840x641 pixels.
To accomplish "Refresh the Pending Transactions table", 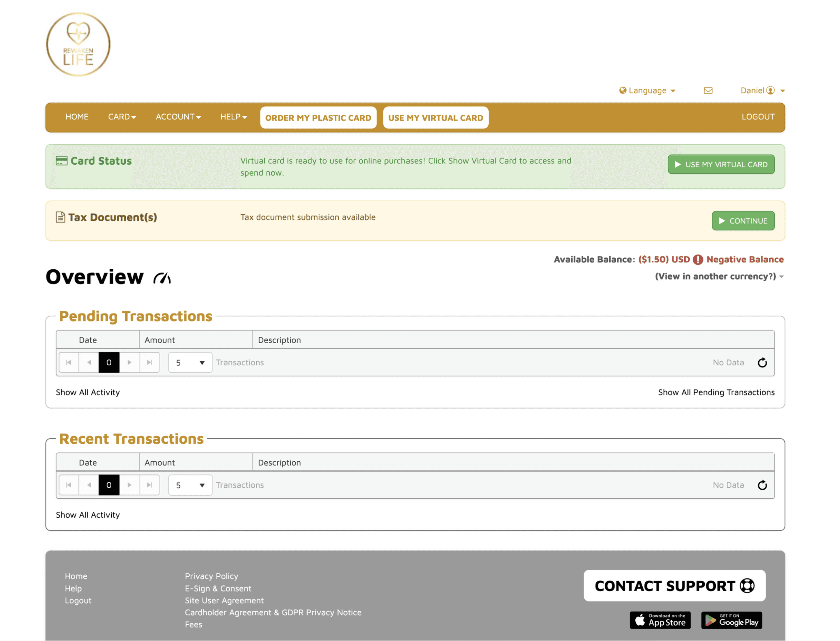I will tap(762, 363).
